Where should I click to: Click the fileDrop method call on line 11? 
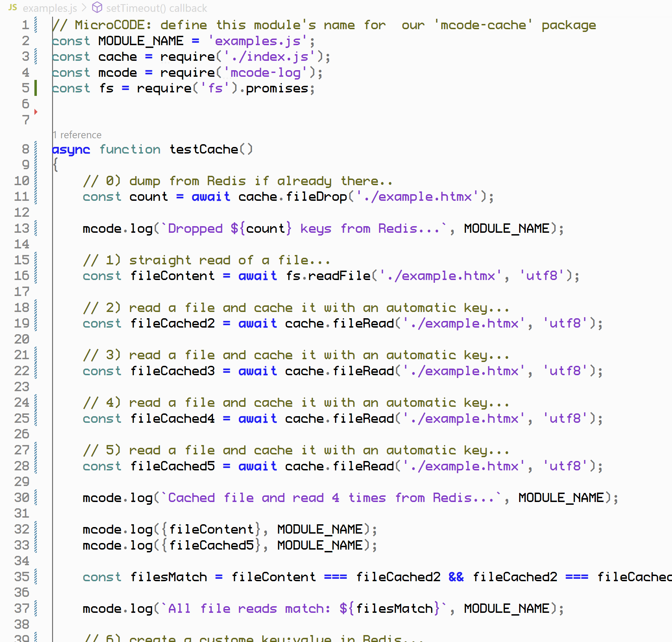[316, 197]
